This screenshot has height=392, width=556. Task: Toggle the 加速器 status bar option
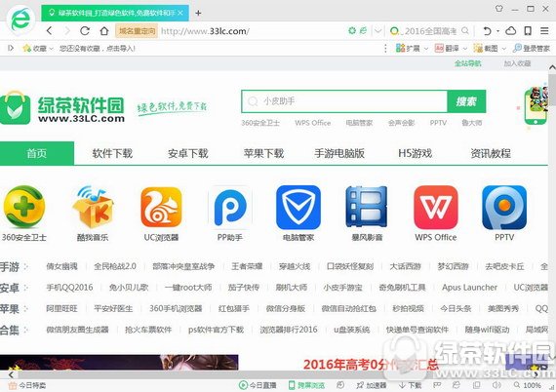pyautogui.click(x=372, y=385)
